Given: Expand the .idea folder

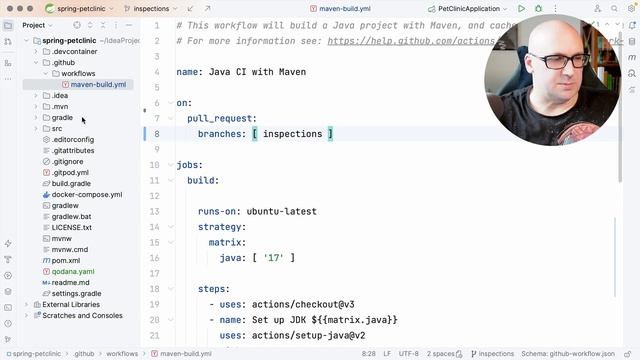Looking at the screenshot, I should (x=36, y=96).
